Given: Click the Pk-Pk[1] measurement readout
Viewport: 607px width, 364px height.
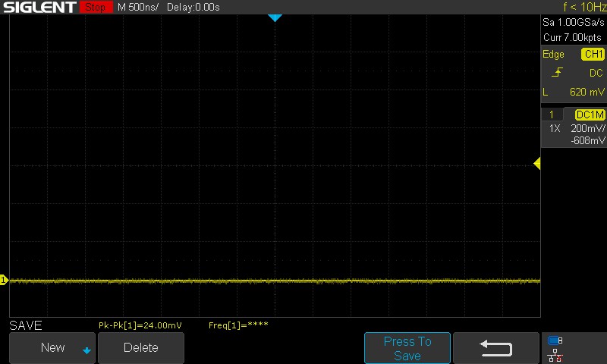Looking at the screenshot, I should pos(140,325).
